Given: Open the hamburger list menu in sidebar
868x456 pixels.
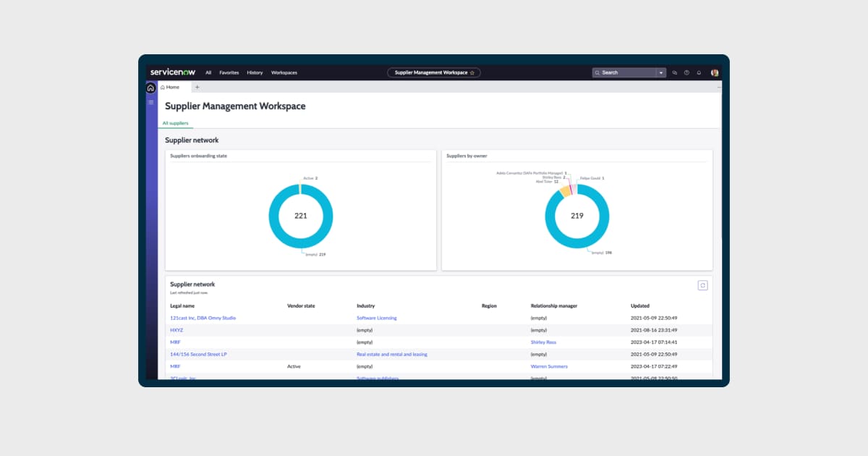Looking at the screenshot, I should (x=151, y=102).
